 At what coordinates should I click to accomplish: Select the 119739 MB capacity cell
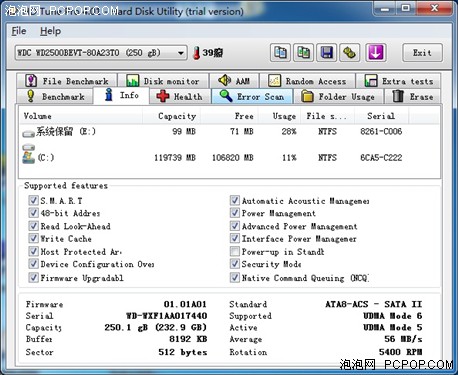175,157
